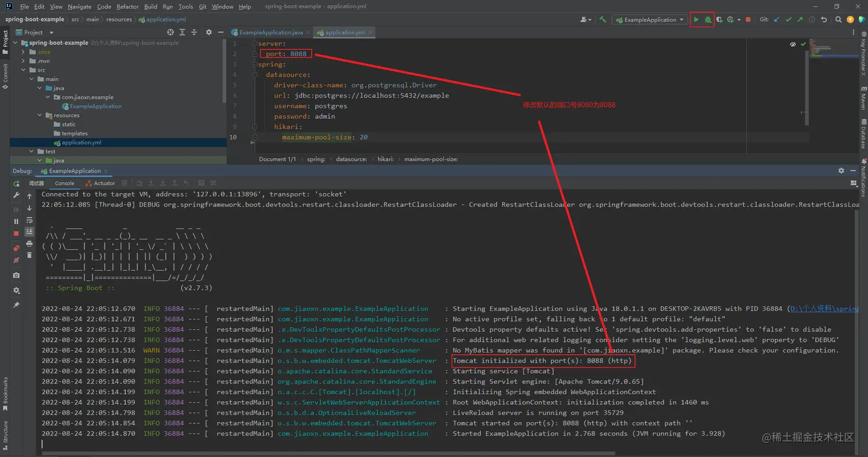Open the Git menu
This screenshot has width=868, height=457.
(x=203, y=6)
